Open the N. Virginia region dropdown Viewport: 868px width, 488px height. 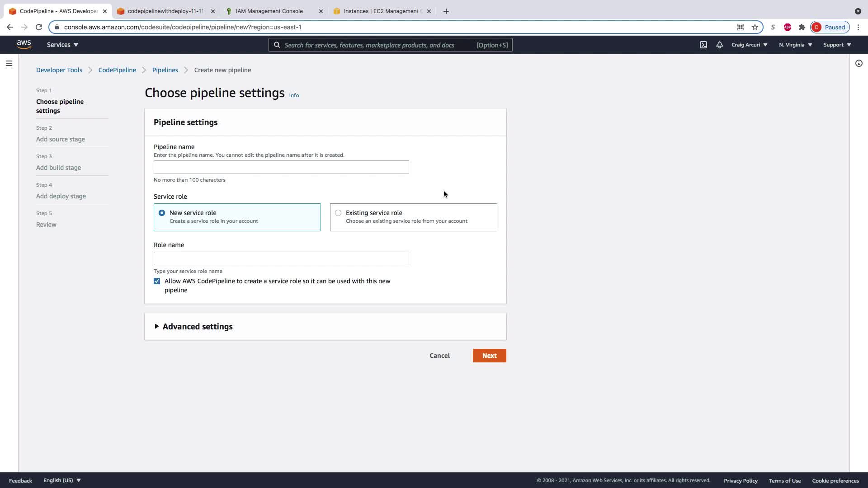(x=795, y=45)
